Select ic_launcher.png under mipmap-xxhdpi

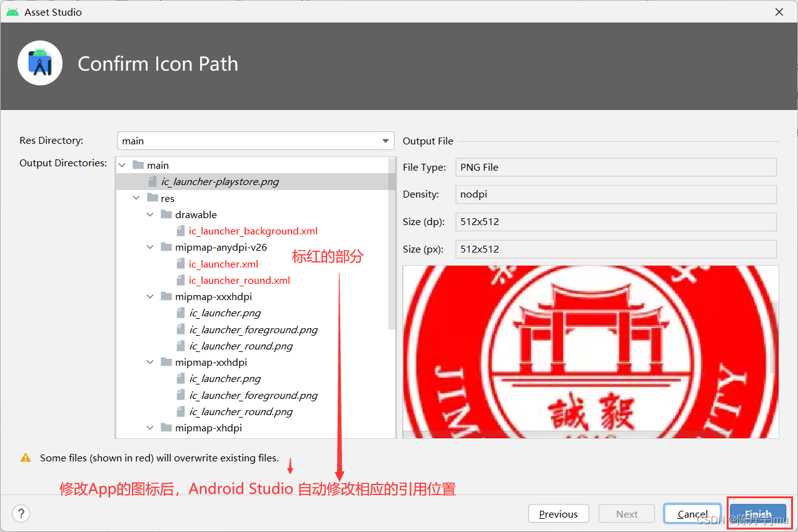225,378
